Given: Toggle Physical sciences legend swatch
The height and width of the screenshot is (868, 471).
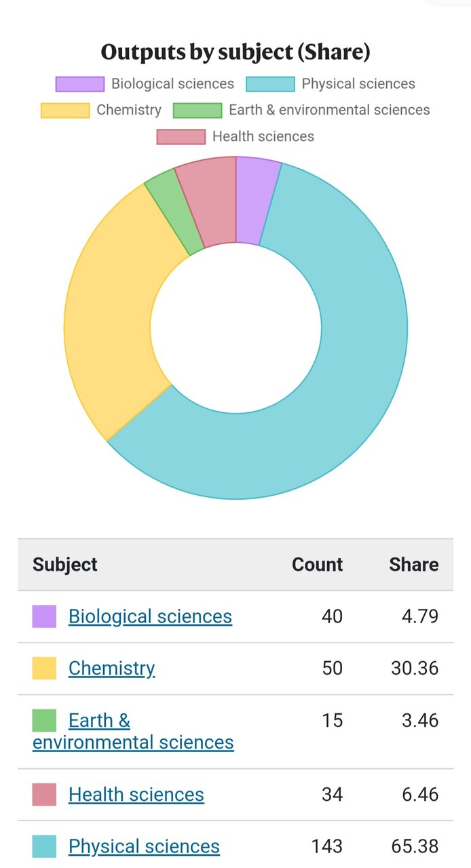Looking at the screenshot, I should 270,84.
